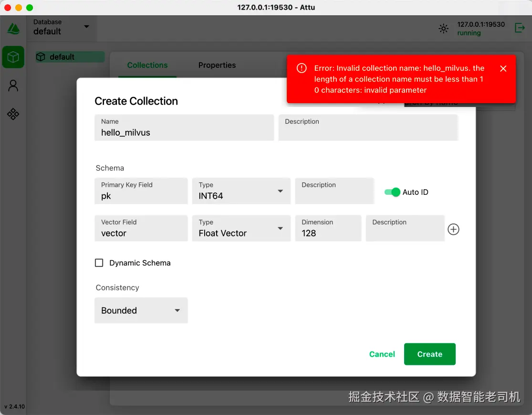Open vector Type Float Vector dropdown
The height and width of the screenshot is (415, 532).
pos(241,228)
